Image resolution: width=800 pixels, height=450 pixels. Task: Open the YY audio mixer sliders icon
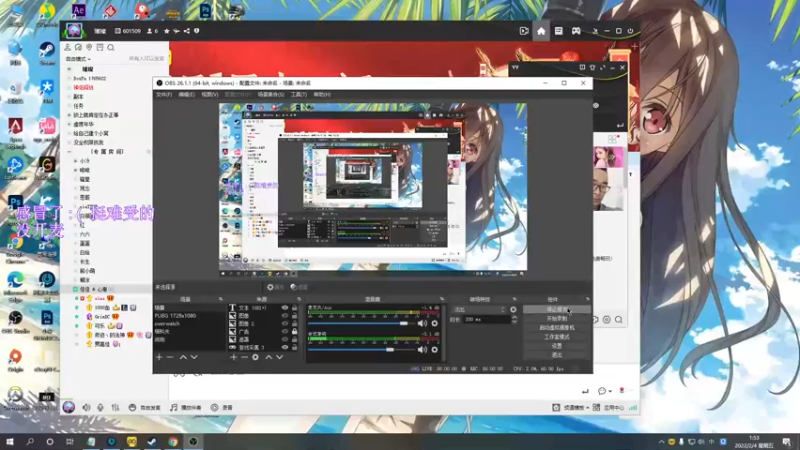tap(115, 408)
